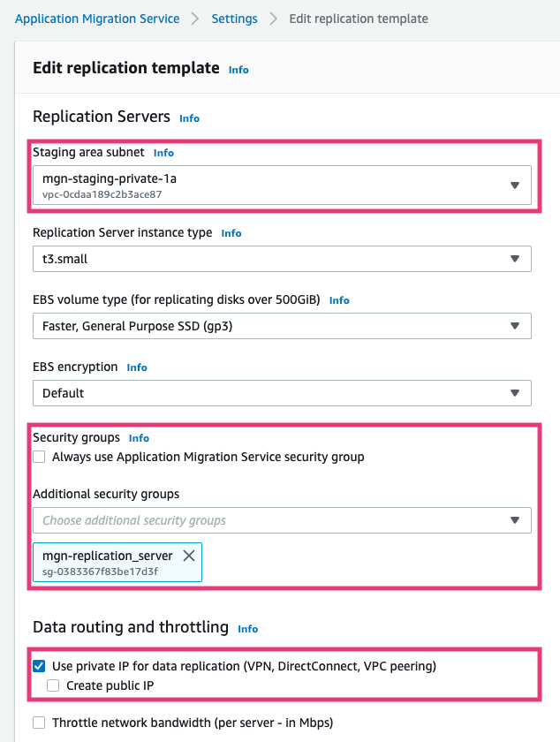The width and height of the screenshot is (560, 742).
Task: Go to Application Migration Service breadcrumb
Action: point(97,18)
